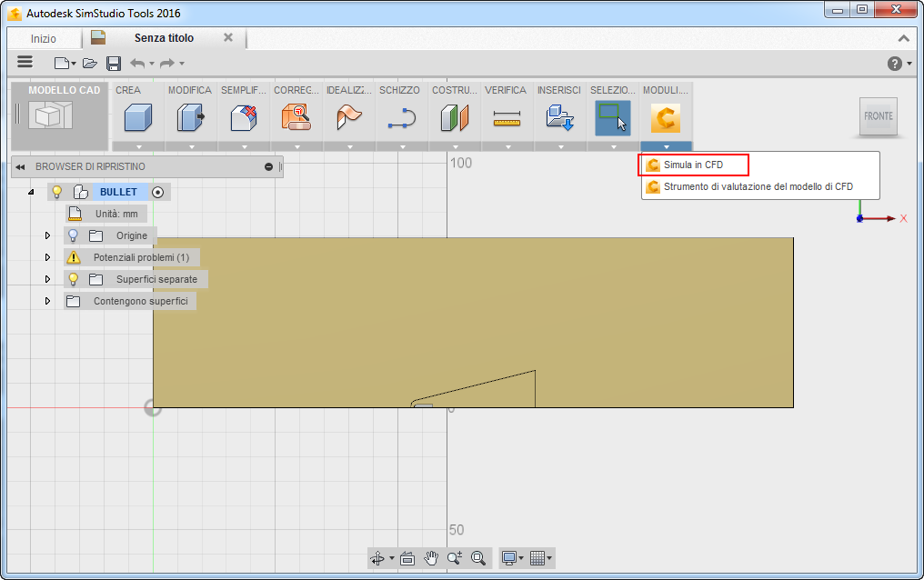Open the undo history dropdown arrow
The width and height of the screenshot is (924, 580).
point(152,64)
